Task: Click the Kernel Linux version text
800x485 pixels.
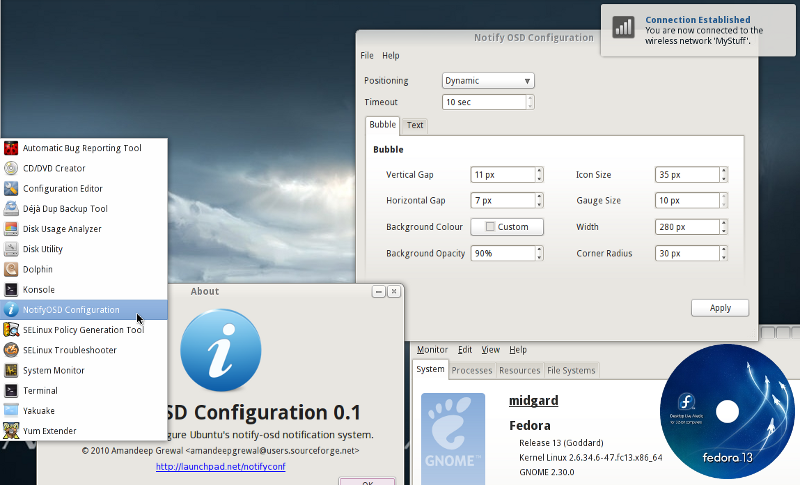Action: pos(591,457)
